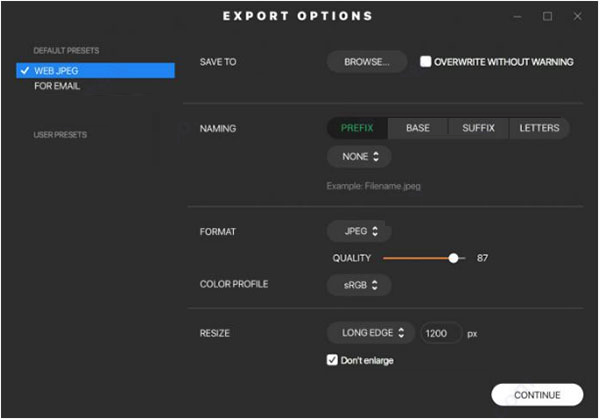The width and height of the screenshot is (600, 420).
Task: Click the CONTINUE button
Action: pyautogui.click(x=537, y=395)
